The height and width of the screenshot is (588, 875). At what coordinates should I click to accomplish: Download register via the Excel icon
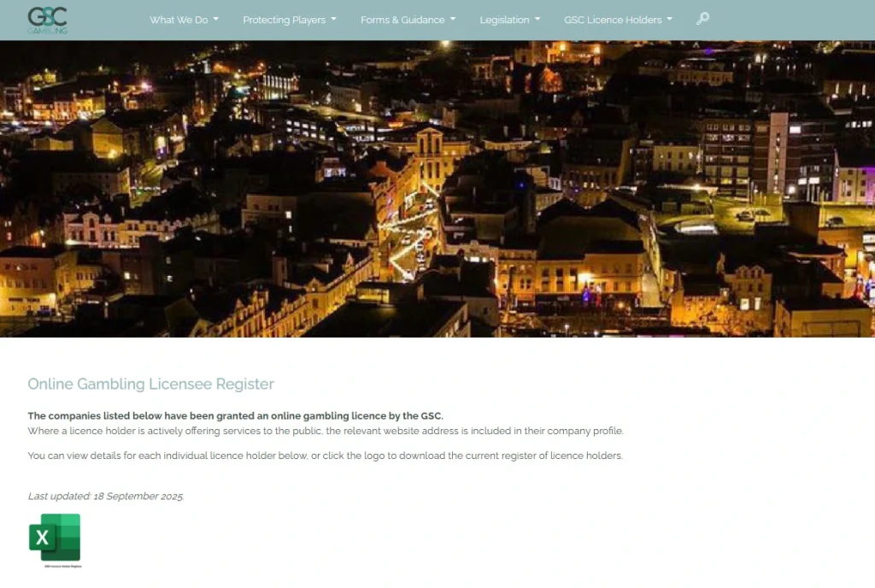[55, 537]
